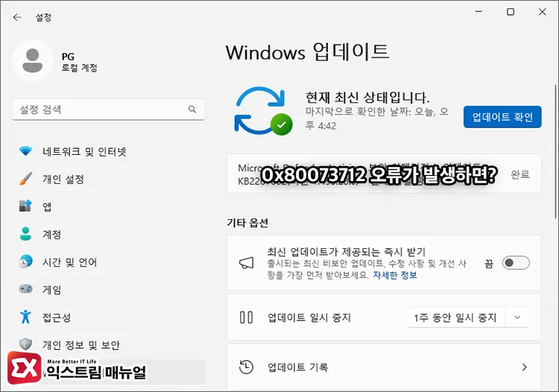The height and width of the screenshot is (392, 559).
Task: Click 업데이트 일시 중지 label
Action: coord(309,317)
